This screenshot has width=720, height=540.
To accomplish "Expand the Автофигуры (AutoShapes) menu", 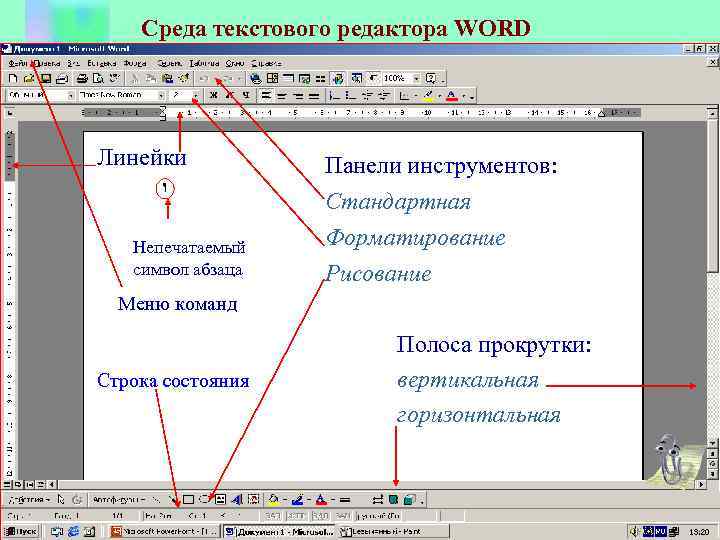I will pos(119,499).
